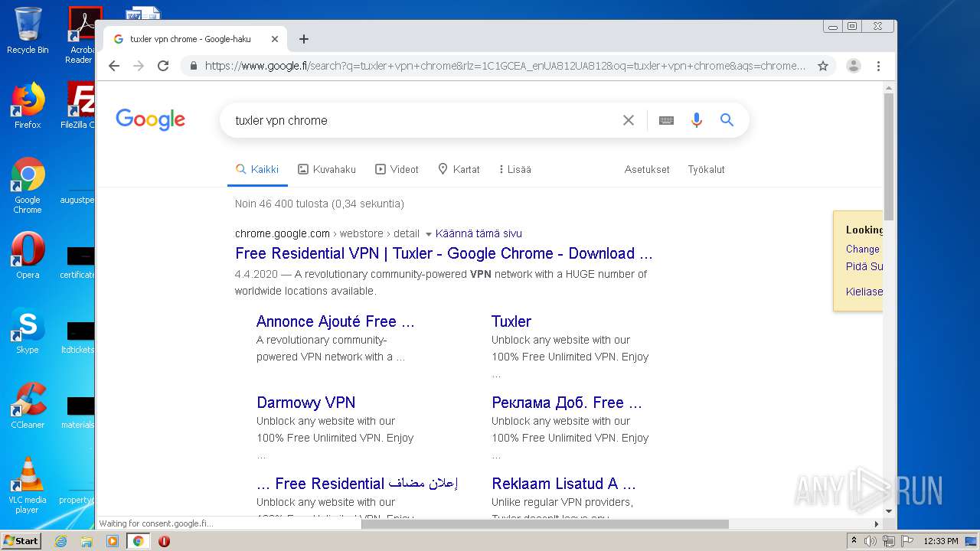Open the Chrome profile avatar
Viewport: 980px width, 551px height.
[x=854, y=66]
